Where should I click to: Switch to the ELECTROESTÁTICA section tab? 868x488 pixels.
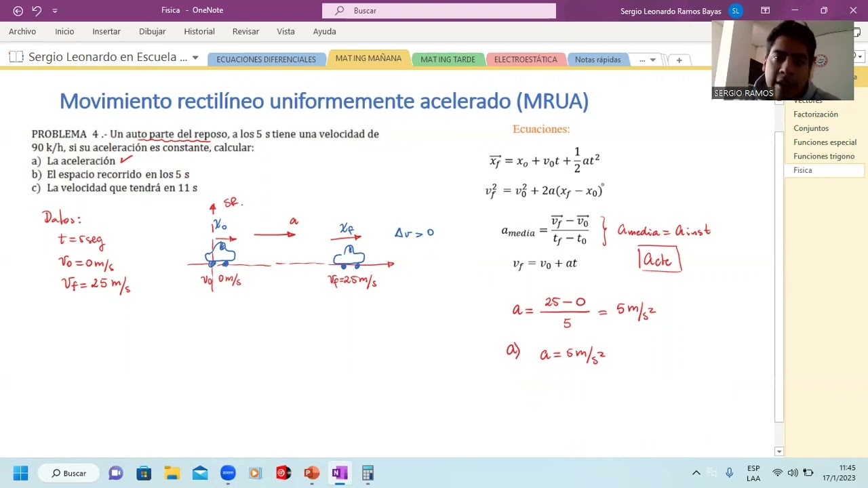pos(526,60)
